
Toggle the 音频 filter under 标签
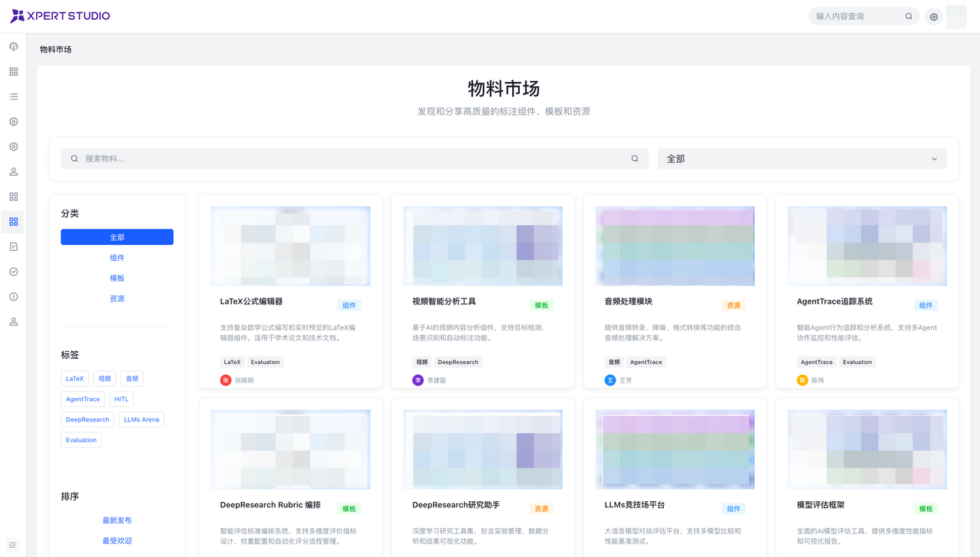point(132,379)
